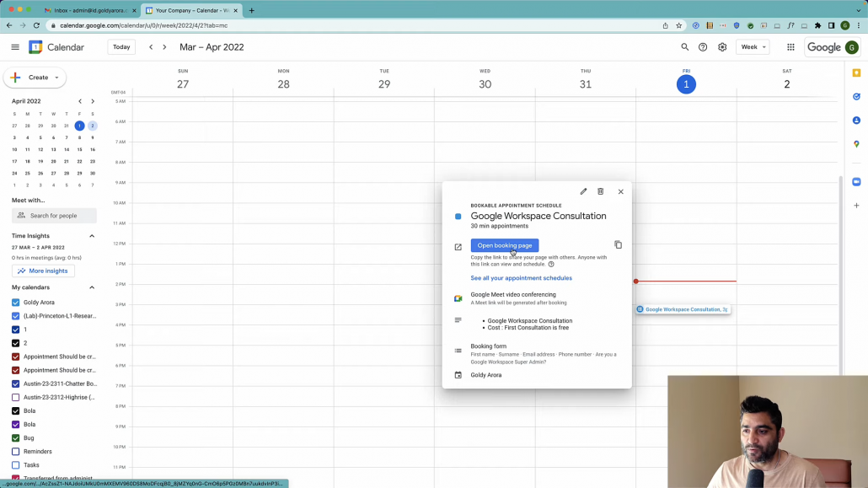Viewport: 868px width, 488px height.
Task: Open calendar search magnifier icon
Action: coord(685,47)
